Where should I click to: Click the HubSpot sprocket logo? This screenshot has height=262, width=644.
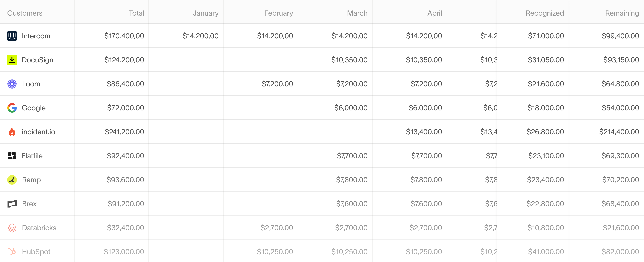pos(12,252)
